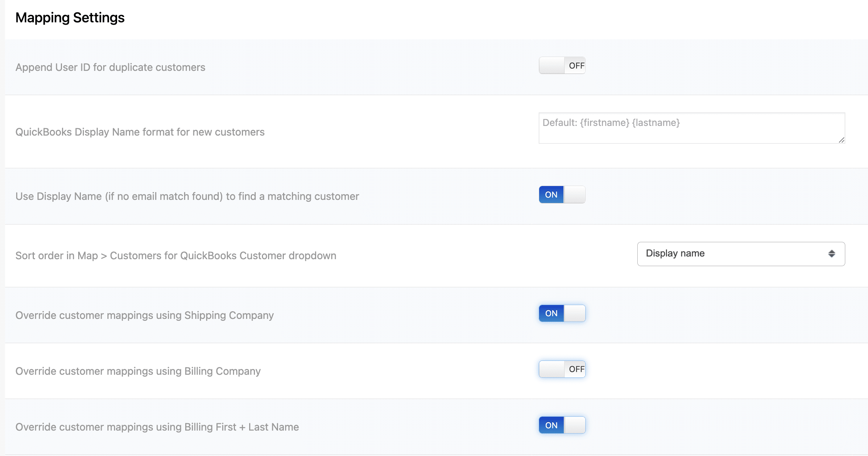Disable Use Display Name matching toggle

click(562, 194)
